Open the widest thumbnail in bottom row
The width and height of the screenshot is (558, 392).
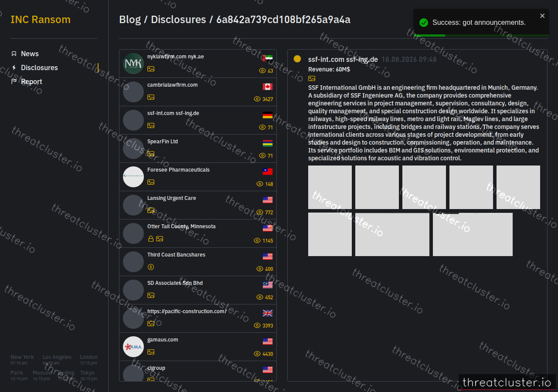(473, 234)
